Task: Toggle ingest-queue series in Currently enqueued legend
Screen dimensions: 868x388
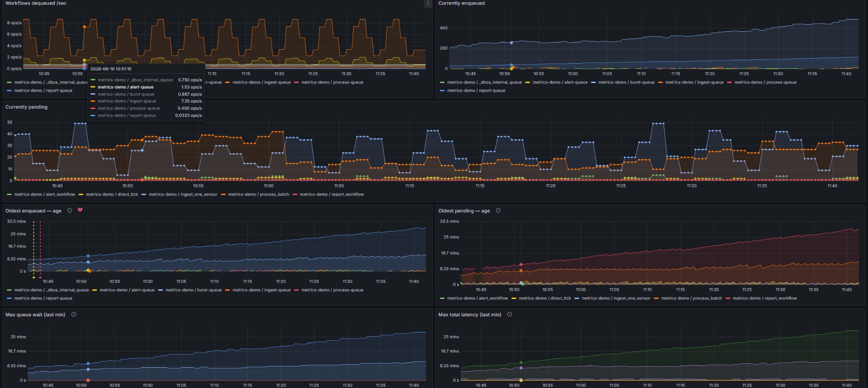Action: coord(694,83)
